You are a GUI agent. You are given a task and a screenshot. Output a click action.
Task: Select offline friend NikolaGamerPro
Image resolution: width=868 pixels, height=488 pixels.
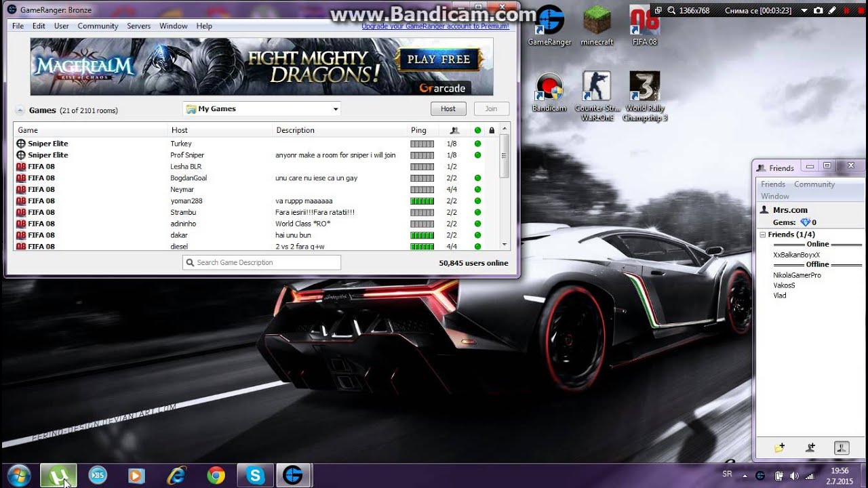(797, 275)
